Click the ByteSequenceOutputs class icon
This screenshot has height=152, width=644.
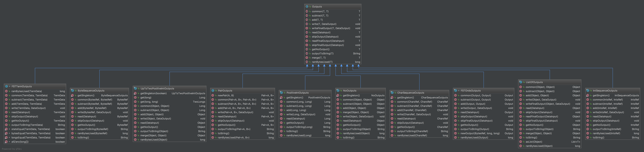(73, 91)
